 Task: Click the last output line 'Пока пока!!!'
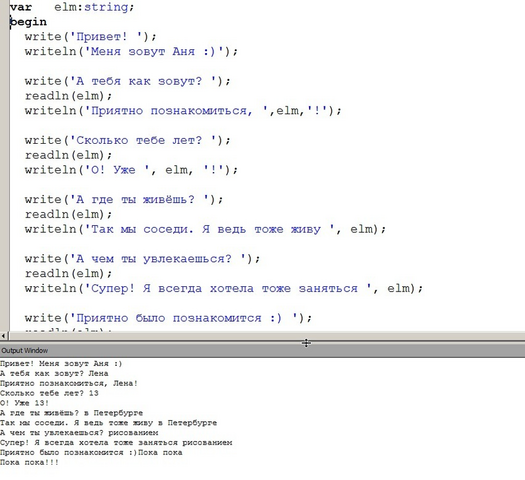(x=29, y=463)
